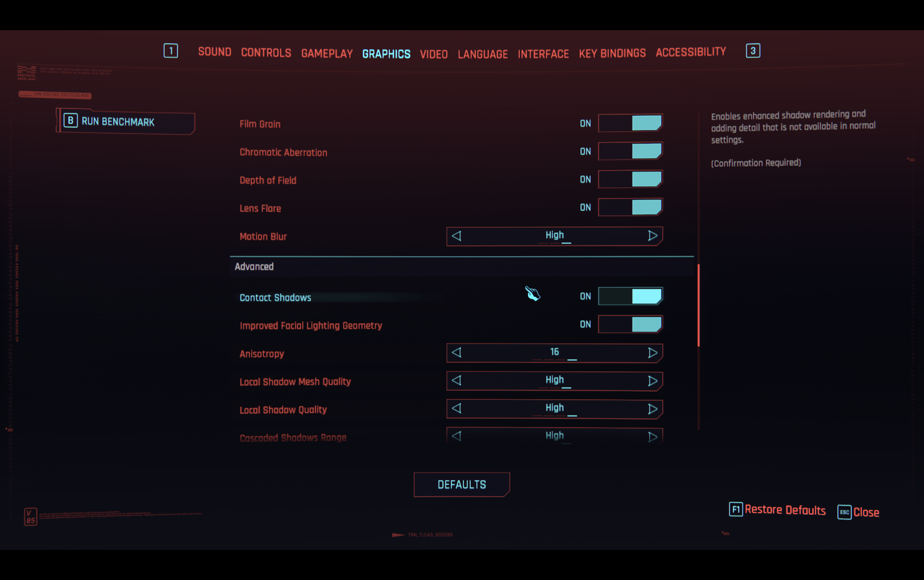Select the Graphics tab
The height and width of the screenshot is (580, 924).
pyautogui.click(x=386, y=54)
